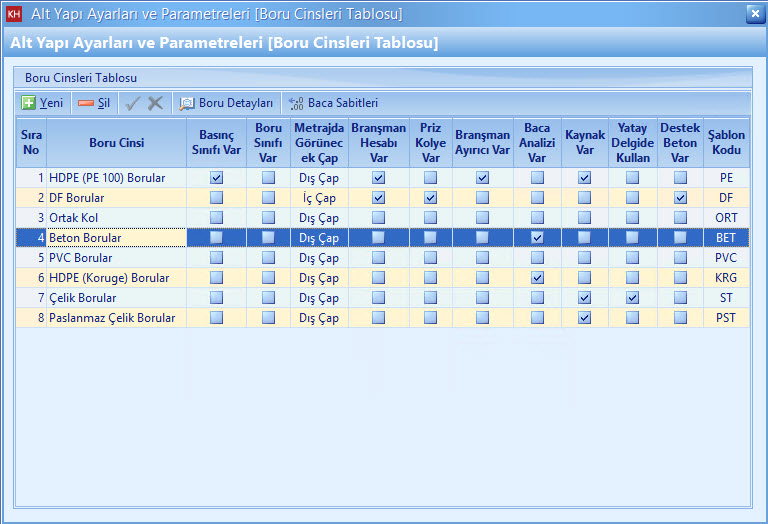Viewport: 768px width, 524px height.
Task: Open Boru Detayları from the toolbar
Action: pos(226,103)
